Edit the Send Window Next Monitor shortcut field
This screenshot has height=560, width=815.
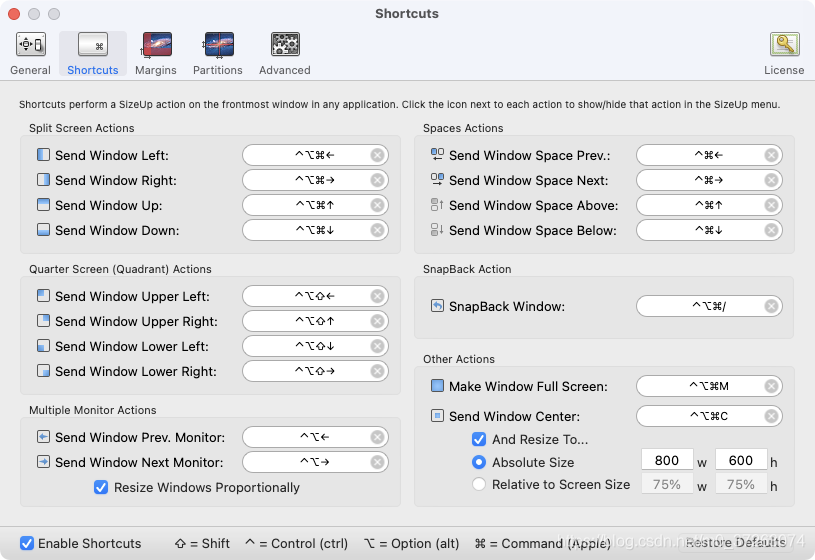(316, 462)
